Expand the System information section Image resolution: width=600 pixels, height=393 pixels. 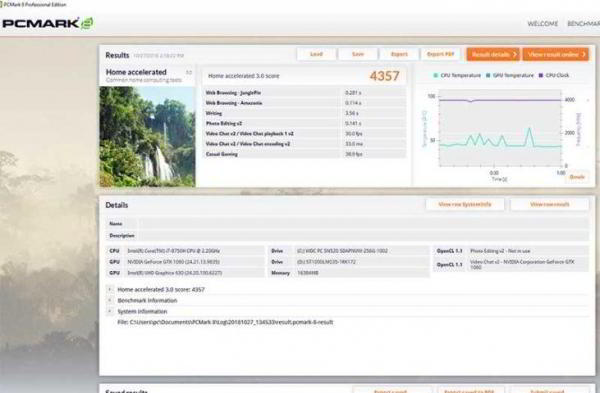coord(109,311)
